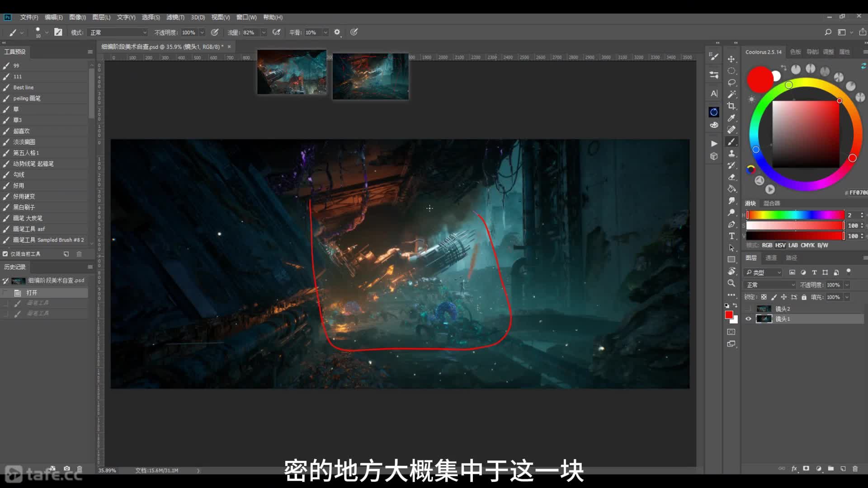This screenshot has width=868, height=488.
Task: Open the smoothing 10% dropdown arrow
Action: point(325,33)
